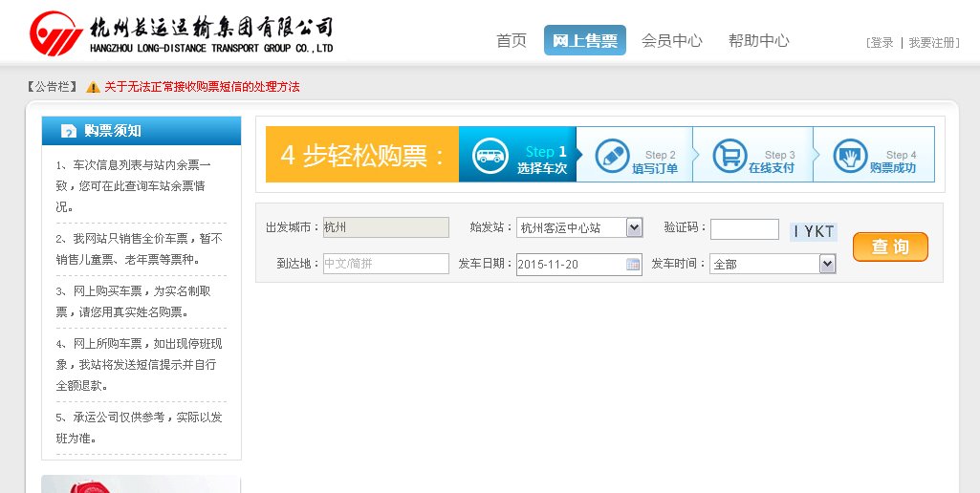Open the red notice about 购票短信处理方法
The height and width of the screenshot is (493, 980).
202,87
